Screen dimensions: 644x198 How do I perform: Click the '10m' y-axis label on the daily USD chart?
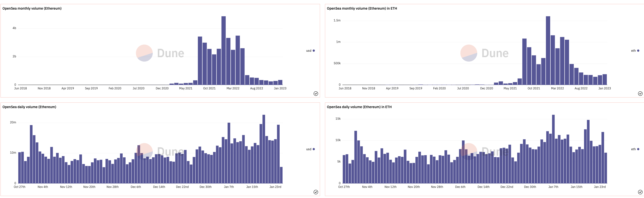(x=13, y=153)
